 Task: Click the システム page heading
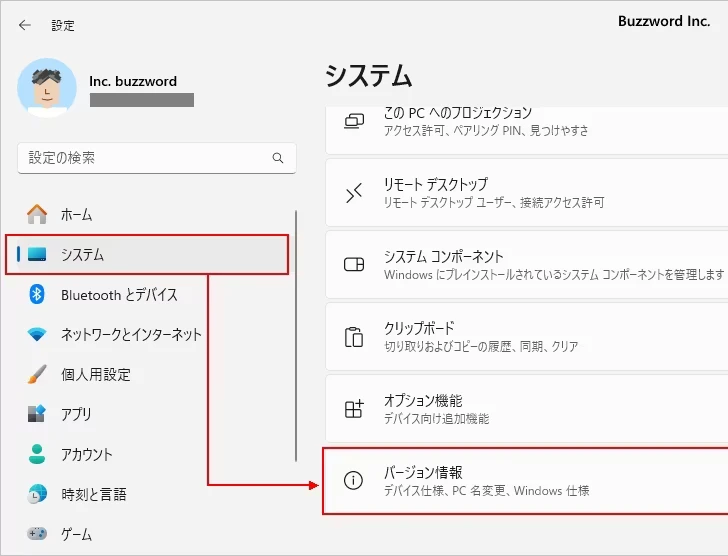[369, 76]
